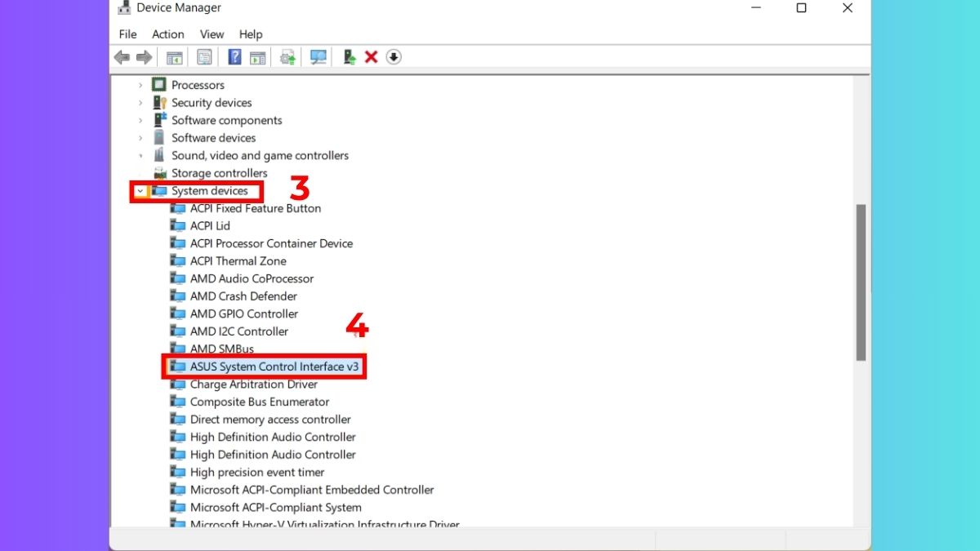Open the Action menu
This screenshot has height=551, width=980.
click(167, 34)
